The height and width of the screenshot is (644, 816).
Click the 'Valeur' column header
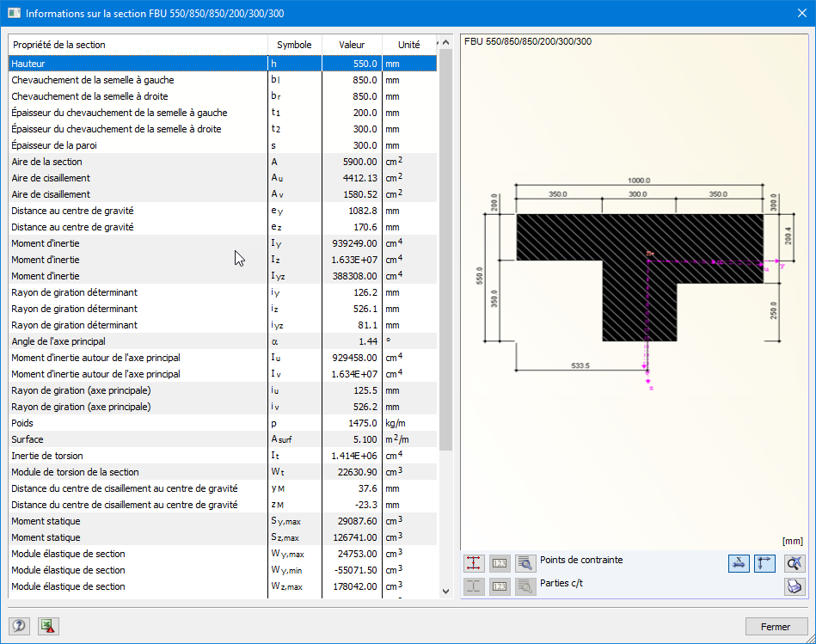coord(351,45)
